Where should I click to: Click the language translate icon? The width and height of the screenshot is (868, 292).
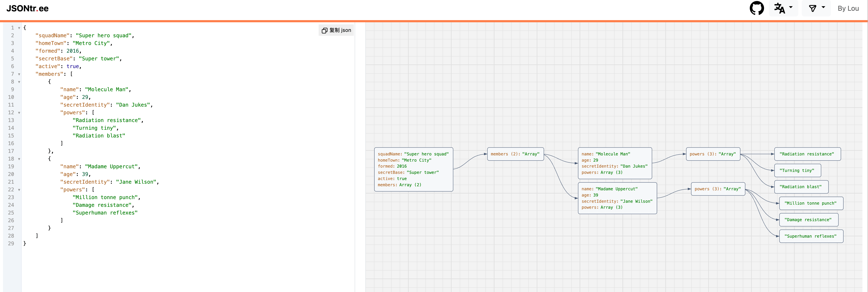(x=779, y=8)
